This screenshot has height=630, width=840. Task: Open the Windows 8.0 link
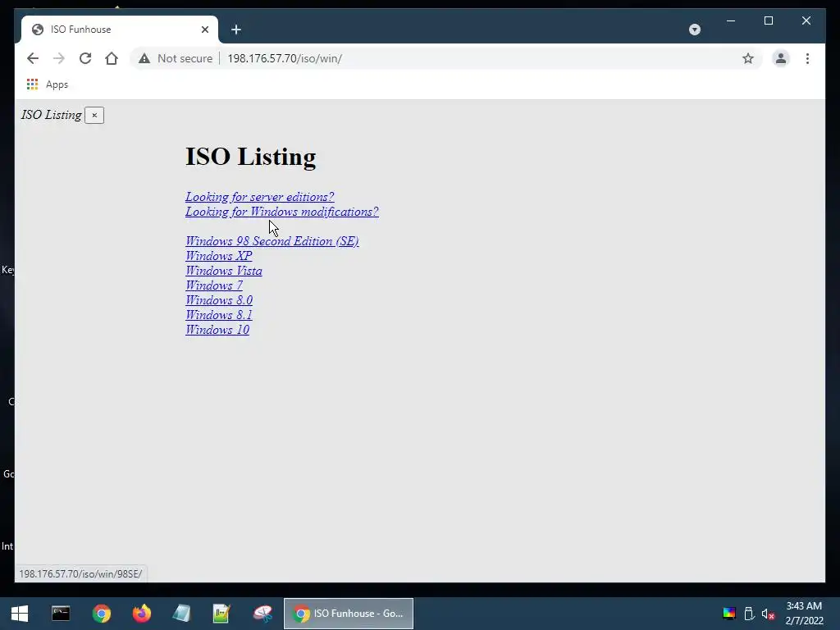coord(218,300)
